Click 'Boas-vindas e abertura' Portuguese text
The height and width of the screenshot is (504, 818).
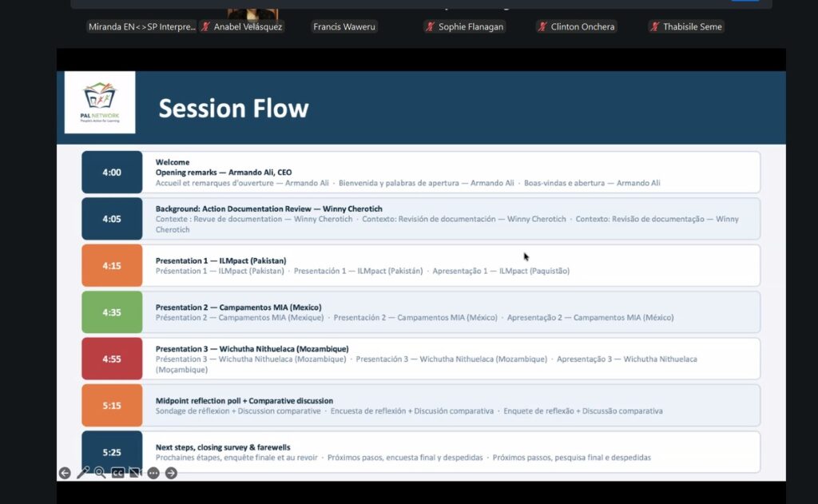565,183
